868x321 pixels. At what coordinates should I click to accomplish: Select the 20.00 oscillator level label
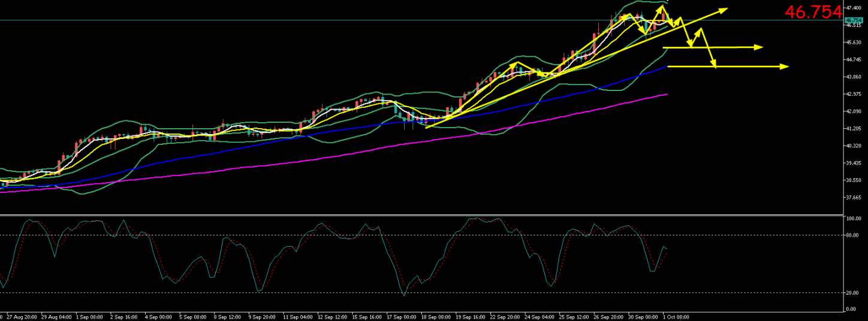(852, 293)
